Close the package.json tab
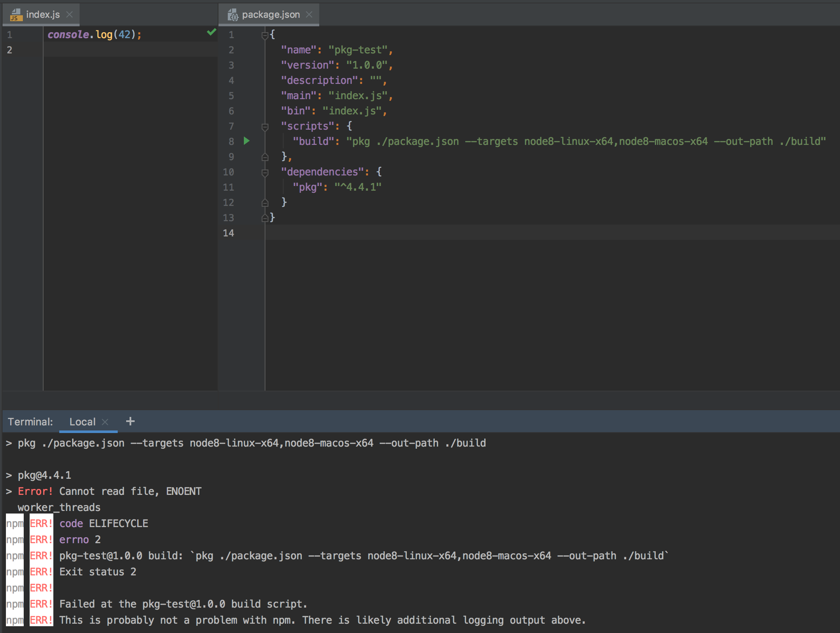The height and width of the screenshot is (633, 840). 309,14
